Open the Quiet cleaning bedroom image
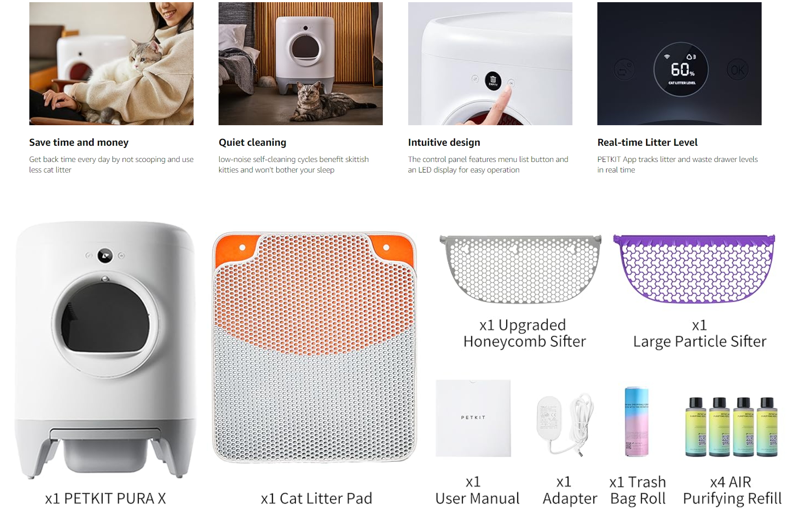 click(300, 63)
